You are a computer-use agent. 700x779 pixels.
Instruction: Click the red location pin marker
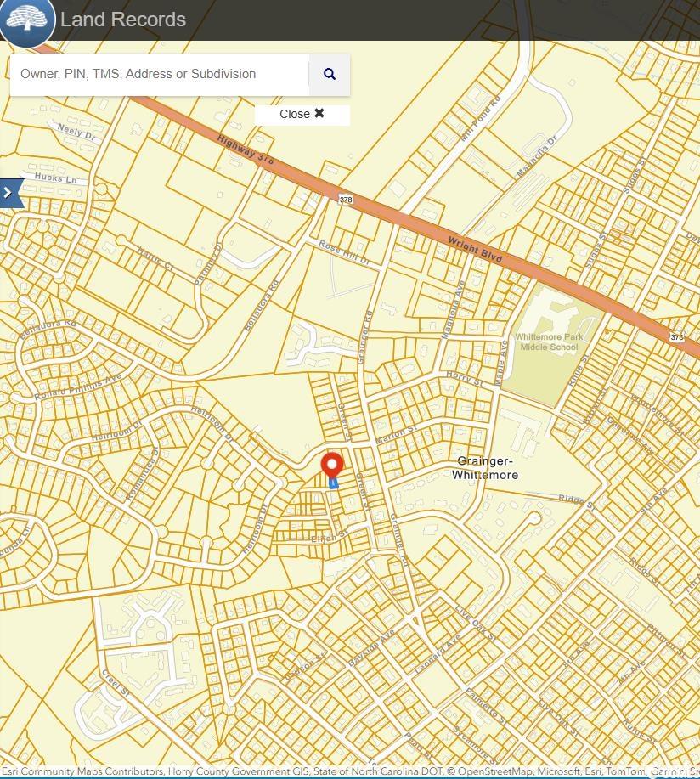[x=331, y=466]
